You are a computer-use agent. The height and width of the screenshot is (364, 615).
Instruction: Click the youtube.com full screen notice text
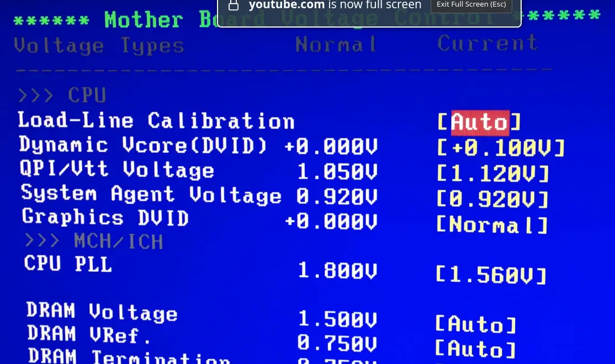335,5
